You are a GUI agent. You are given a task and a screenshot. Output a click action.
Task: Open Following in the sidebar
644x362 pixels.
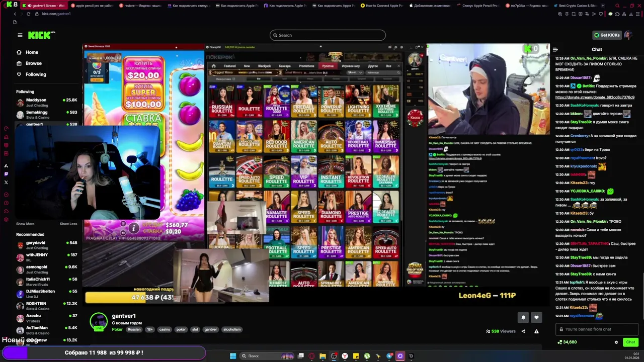click(35, 74)
